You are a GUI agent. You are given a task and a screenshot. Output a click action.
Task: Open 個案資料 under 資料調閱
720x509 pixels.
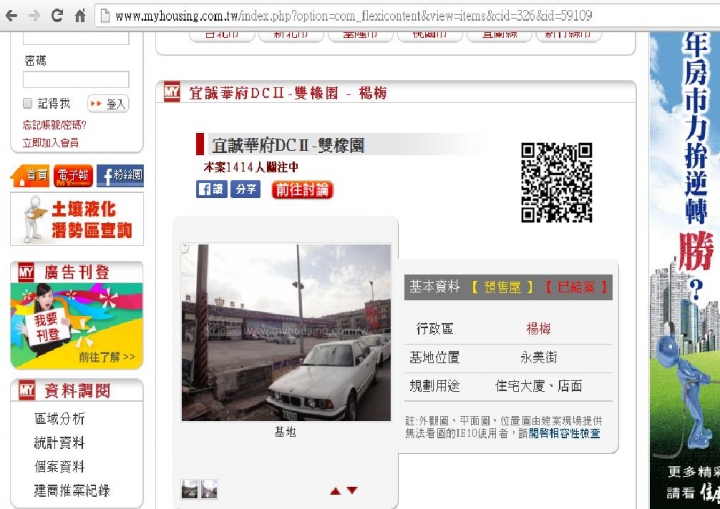59,467
